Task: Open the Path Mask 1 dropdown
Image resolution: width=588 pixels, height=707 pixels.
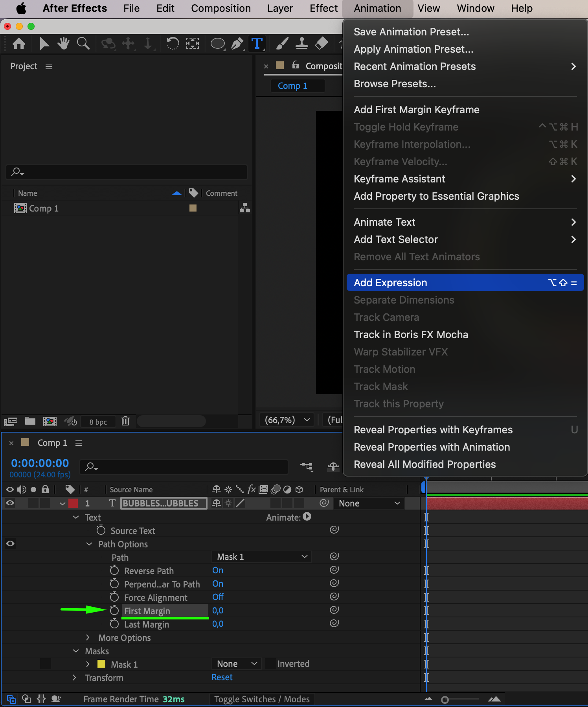Action: tap(261, 557)
